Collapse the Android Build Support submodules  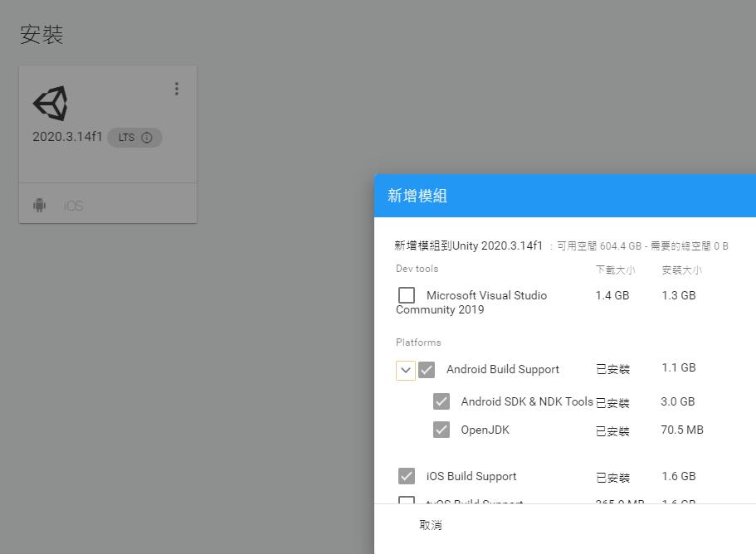click(x=406, y=370)
